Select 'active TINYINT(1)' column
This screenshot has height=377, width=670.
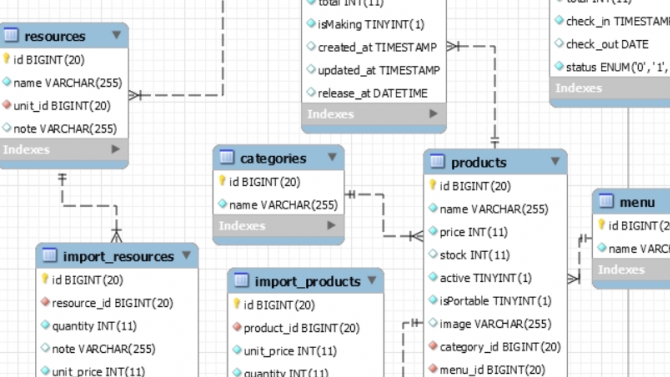click(485, 278)
